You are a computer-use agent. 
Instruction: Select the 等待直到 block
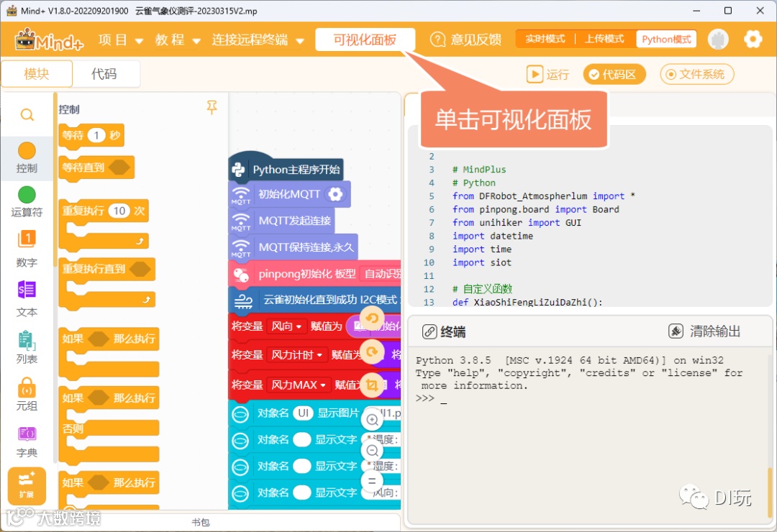(x=96, y=168)
